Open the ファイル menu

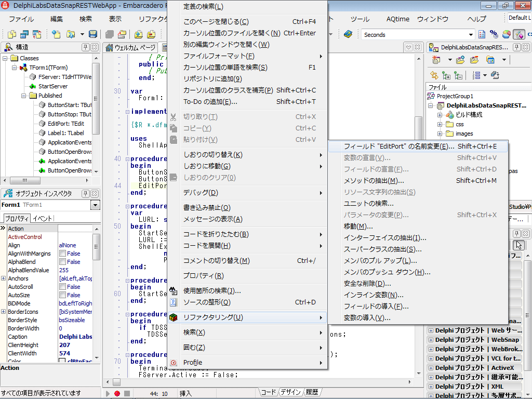[21, 19]
